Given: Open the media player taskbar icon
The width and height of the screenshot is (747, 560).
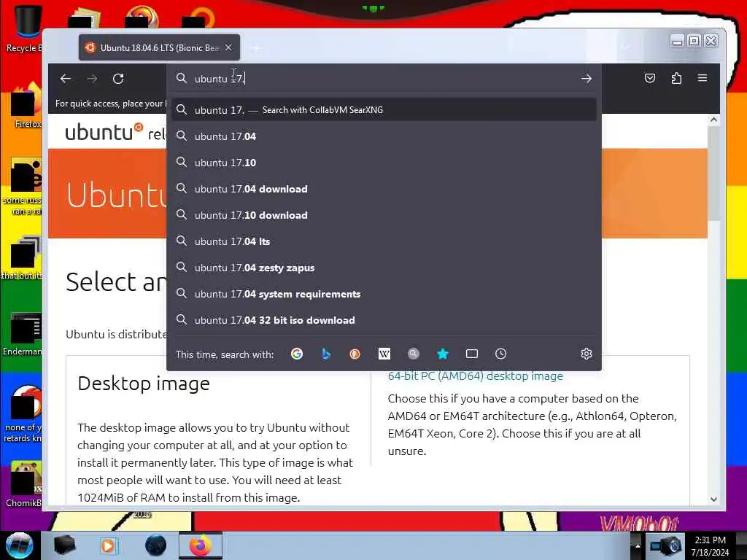Looking at the screenshot, I should pos(108,545).
